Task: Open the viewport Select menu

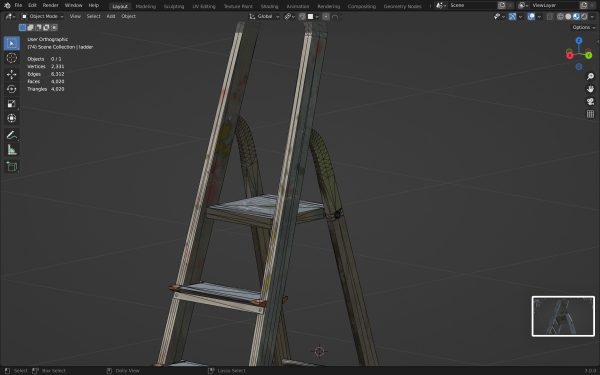Action: click(x=93, y=16)
